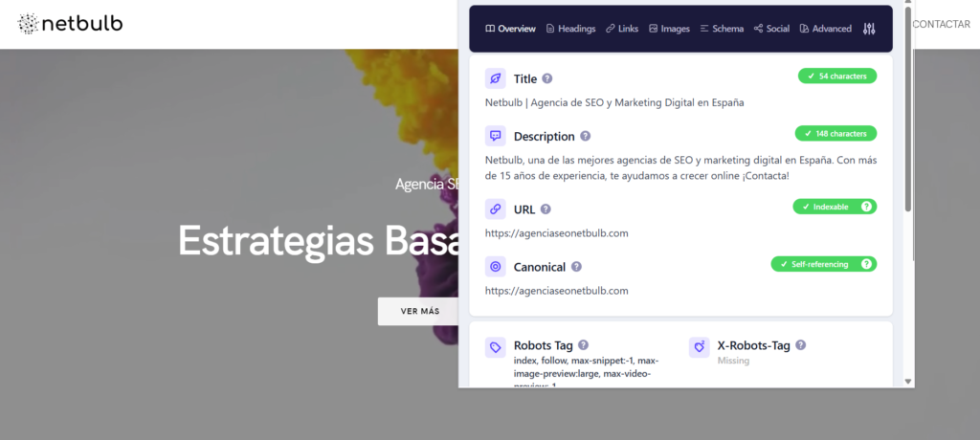Image resolution: width=980 pixels, height=440 pixels.
Task: Click the question mark in the Self-referencing badge
Action: pos(866,264)
